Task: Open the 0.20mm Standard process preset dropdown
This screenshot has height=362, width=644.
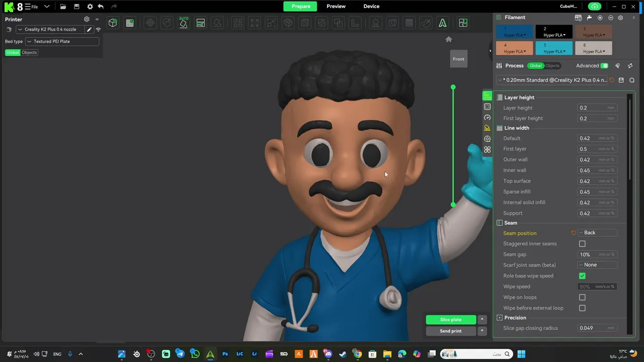Action: tap(551, 80)
